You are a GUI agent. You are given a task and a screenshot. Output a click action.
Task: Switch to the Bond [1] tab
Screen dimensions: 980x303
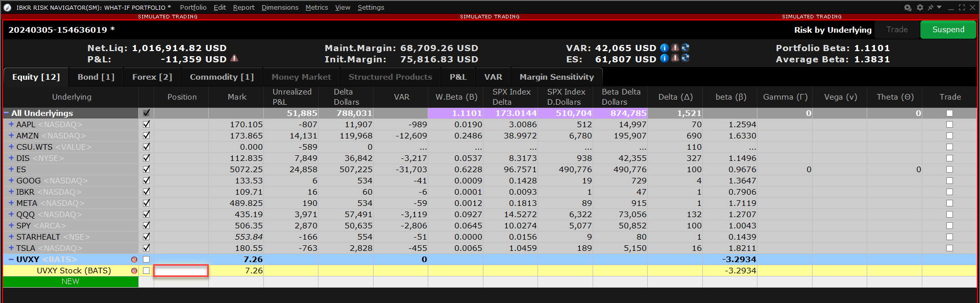(96, 77)
